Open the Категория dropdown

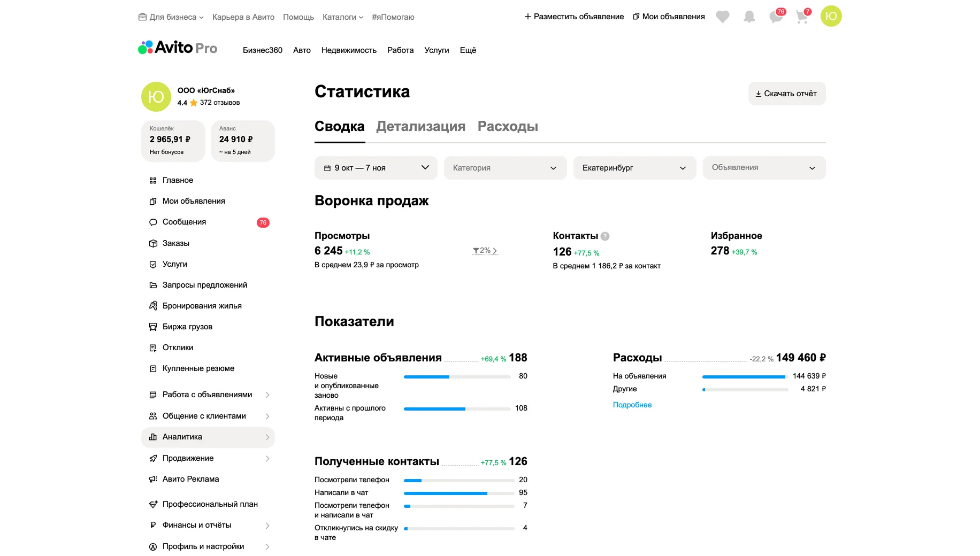[506, 168]
